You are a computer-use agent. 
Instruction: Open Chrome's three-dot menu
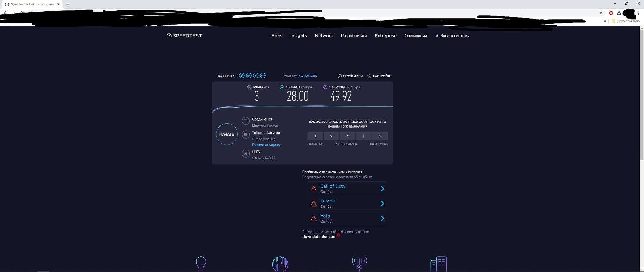[x=639, y=13]
